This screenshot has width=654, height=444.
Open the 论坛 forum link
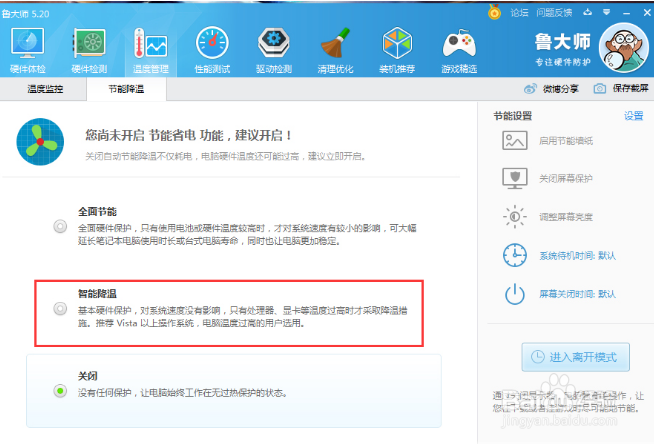[x=519, y=13]
